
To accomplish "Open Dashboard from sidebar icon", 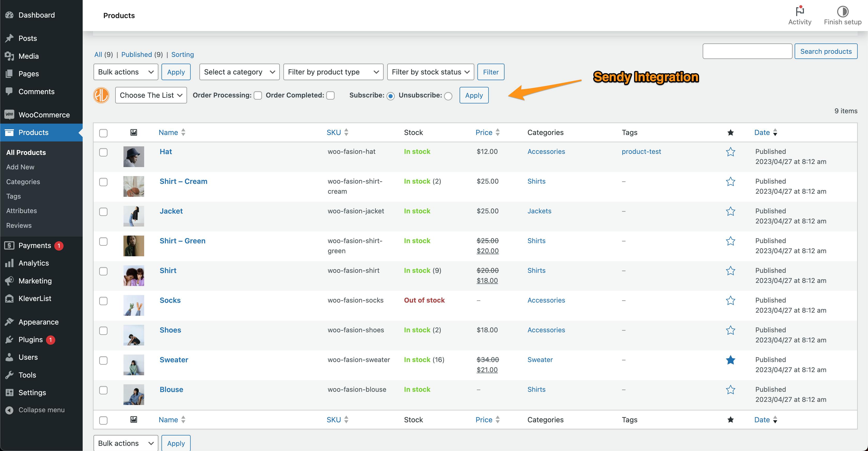I will pyautogui.click(x=10, y=15).
